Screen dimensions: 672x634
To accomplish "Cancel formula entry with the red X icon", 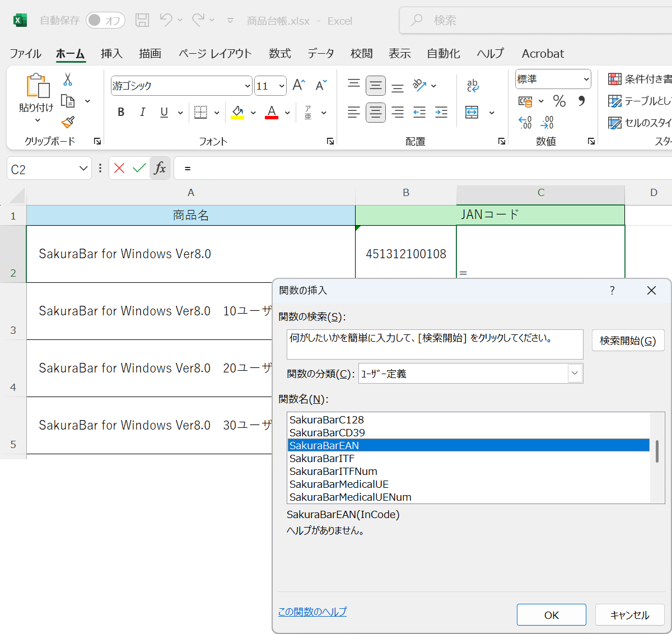I will tap(119, 167).
